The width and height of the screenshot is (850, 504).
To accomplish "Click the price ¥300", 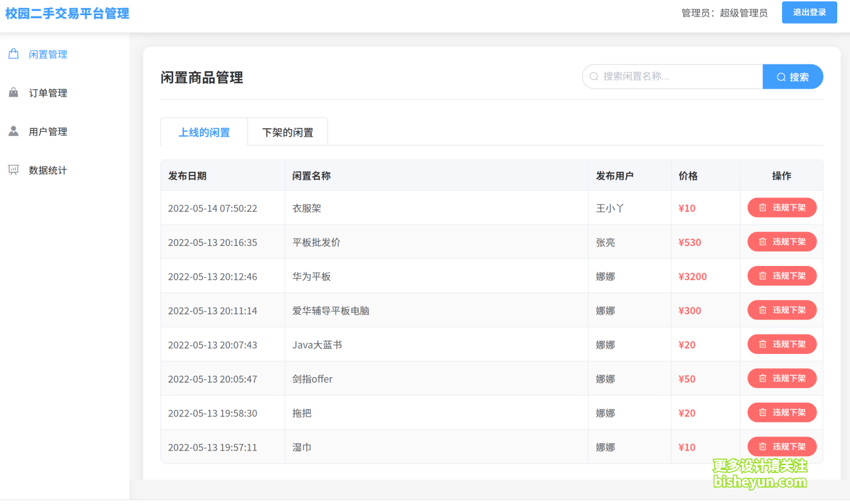I will [690, 310].
